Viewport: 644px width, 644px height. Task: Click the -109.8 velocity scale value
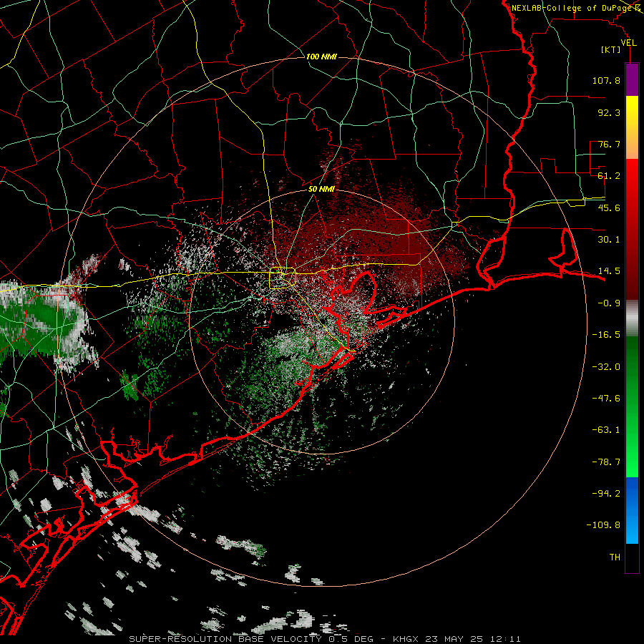(x=603, y=525)
